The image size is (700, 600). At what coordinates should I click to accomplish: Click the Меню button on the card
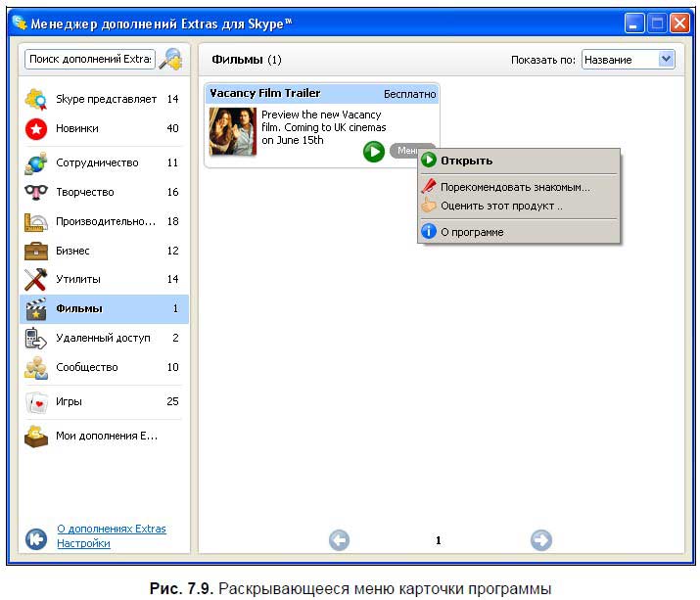click(403, 150)
